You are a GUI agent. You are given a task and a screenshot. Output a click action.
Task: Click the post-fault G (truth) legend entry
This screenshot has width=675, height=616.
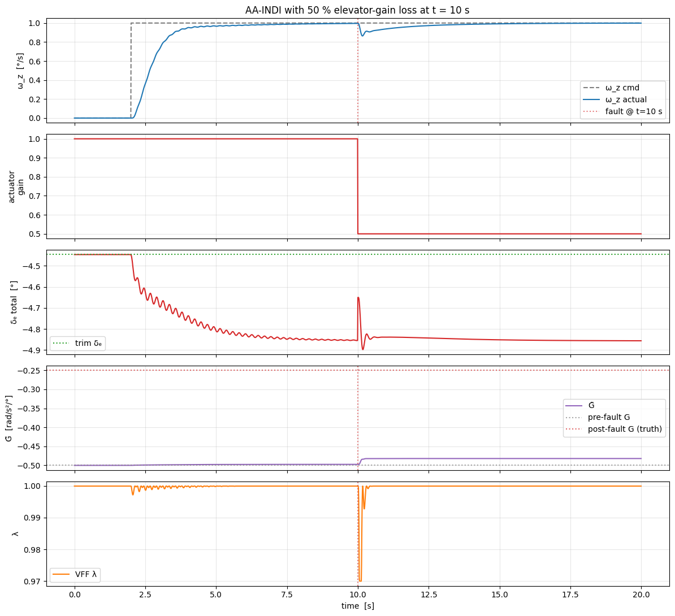click(613, 429)
